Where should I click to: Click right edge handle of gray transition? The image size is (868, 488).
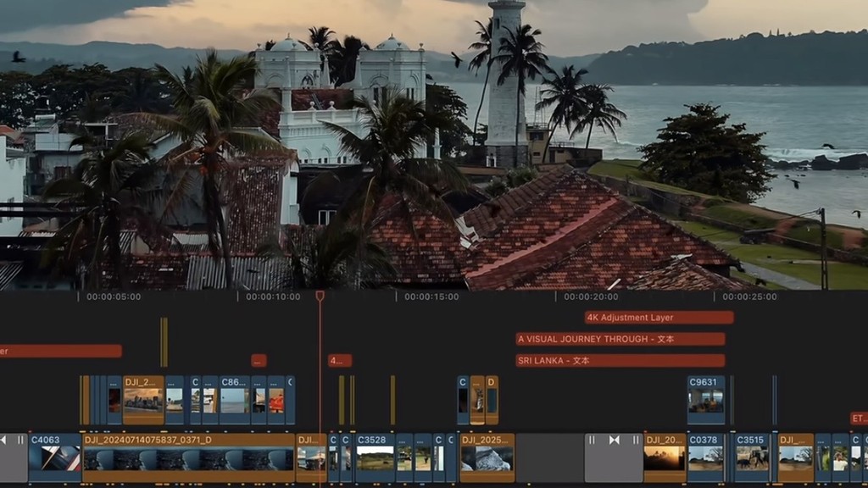(x=636, y=440)
